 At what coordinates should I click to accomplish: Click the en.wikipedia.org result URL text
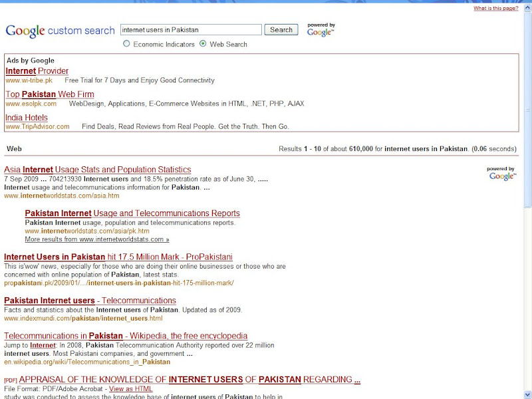click(87, 362)
